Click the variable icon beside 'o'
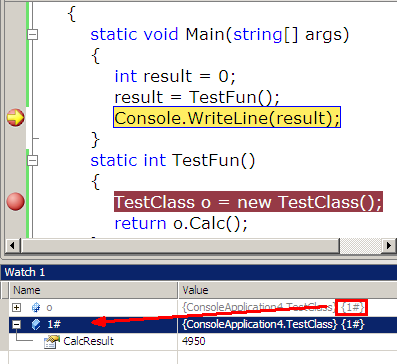The height and width of the screenshot is (364, 397). pyautogui.click(x=36, y=307)
